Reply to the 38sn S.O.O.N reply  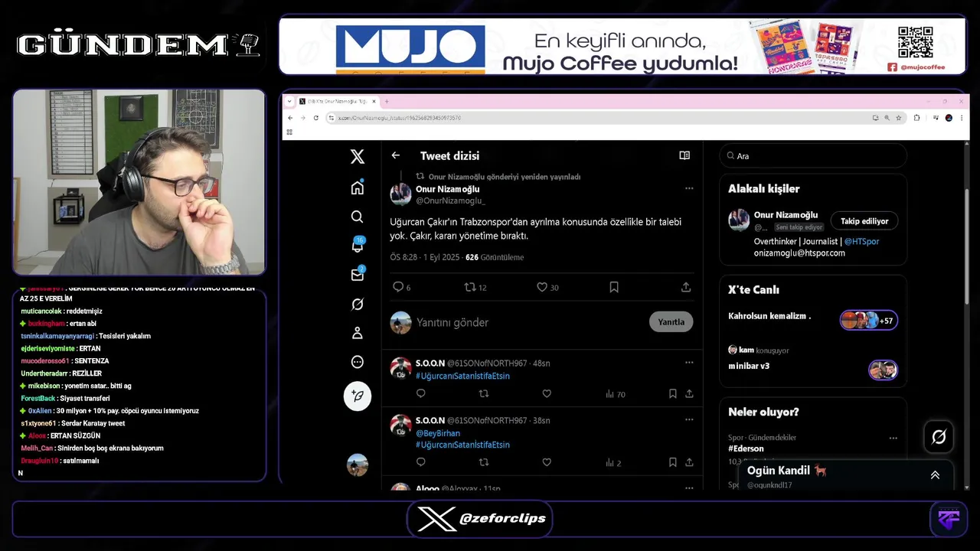[x=420, y=462]
